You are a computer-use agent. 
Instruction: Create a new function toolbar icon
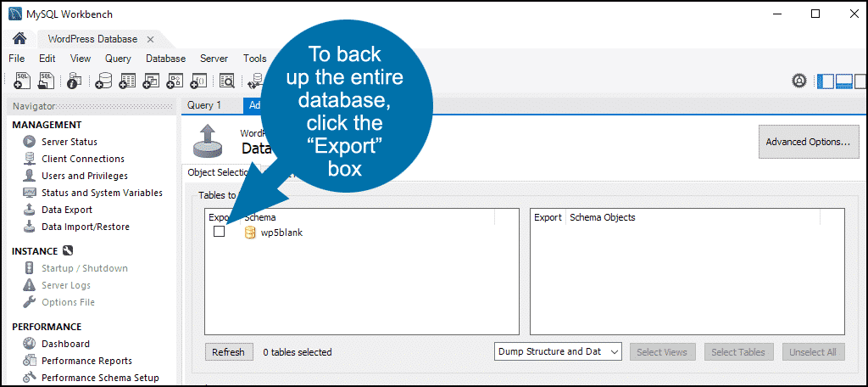pyautogui.click(x=198, y=81)
